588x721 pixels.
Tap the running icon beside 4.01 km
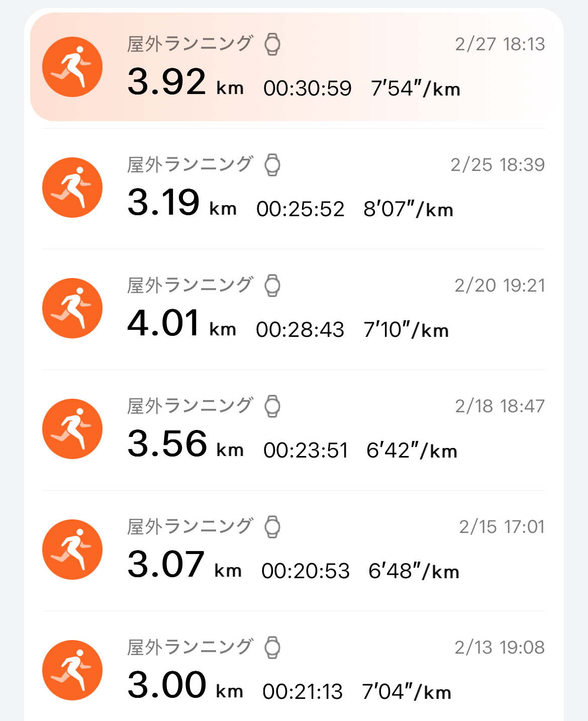[x=72, y=308]
